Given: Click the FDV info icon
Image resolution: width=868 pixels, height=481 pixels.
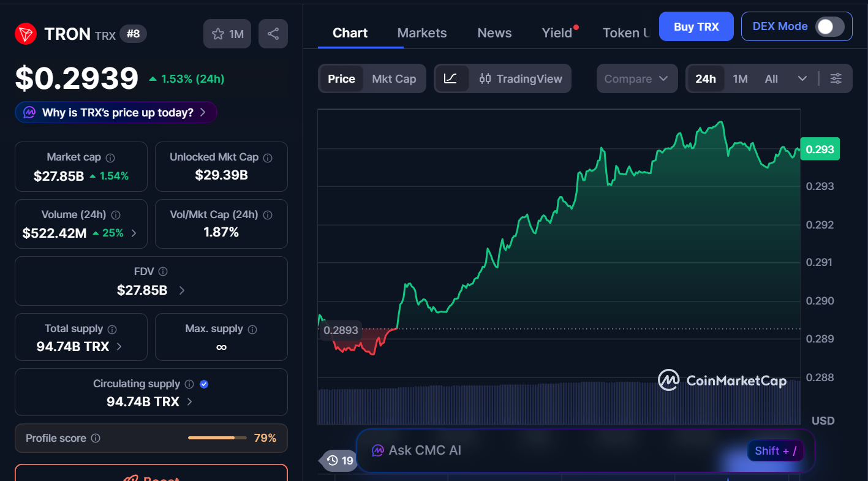Looking at the screenshot, I should click(163, 271).
